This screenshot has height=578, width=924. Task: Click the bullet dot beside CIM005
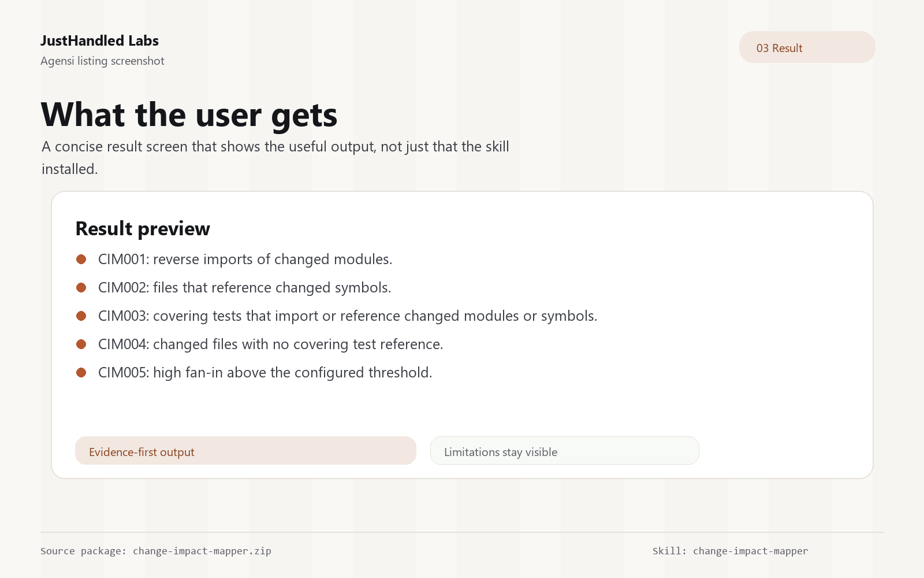point(81,373)
